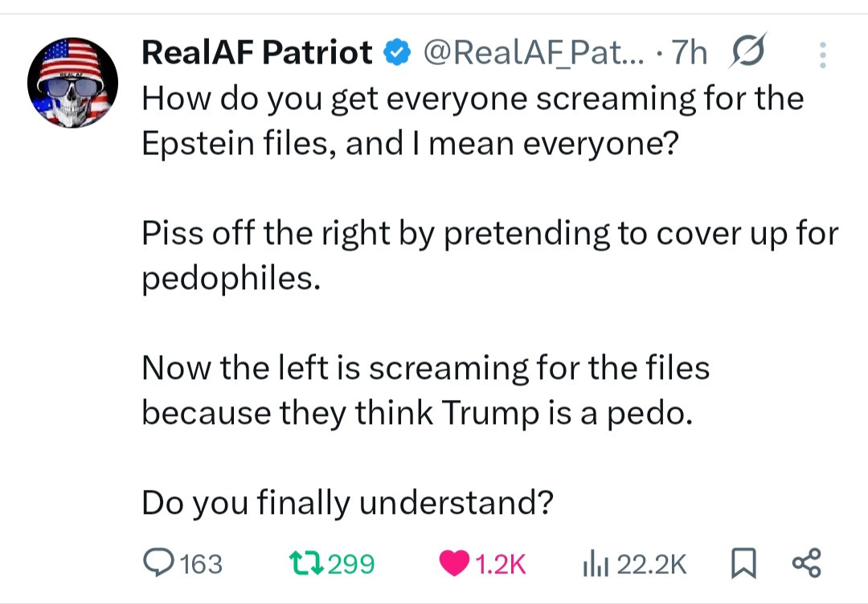Viewport: 868px width, 604px height.
Task: Click the blue verified badge
Action: [396, 54]
